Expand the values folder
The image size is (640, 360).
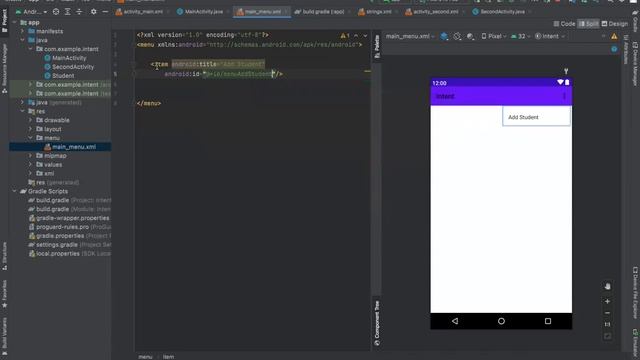click(x=30, y=164)
